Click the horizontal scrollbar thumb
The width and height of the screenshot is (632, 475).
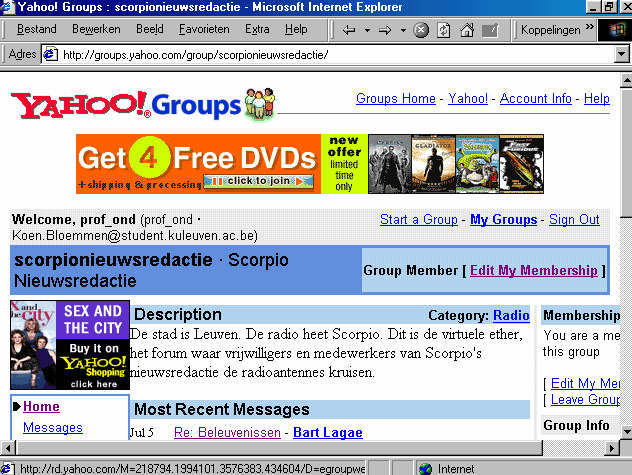click(279, 448)
